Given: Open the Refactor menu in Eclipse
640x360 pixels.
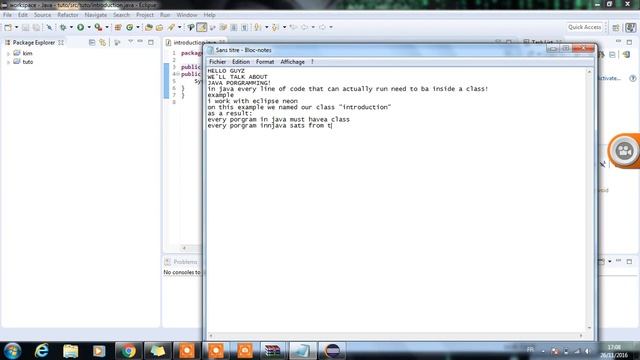Looking at the screenshot, I should pyautogui.click(x=68, y=15).
